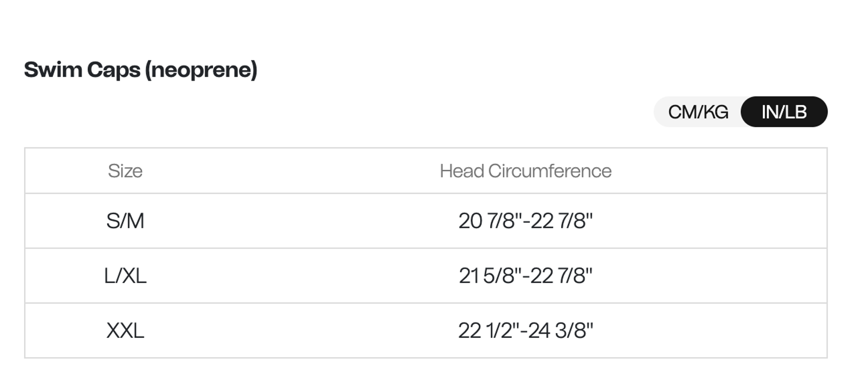
Task: Click the word "Head" in column header
Action: pos(462,171)
